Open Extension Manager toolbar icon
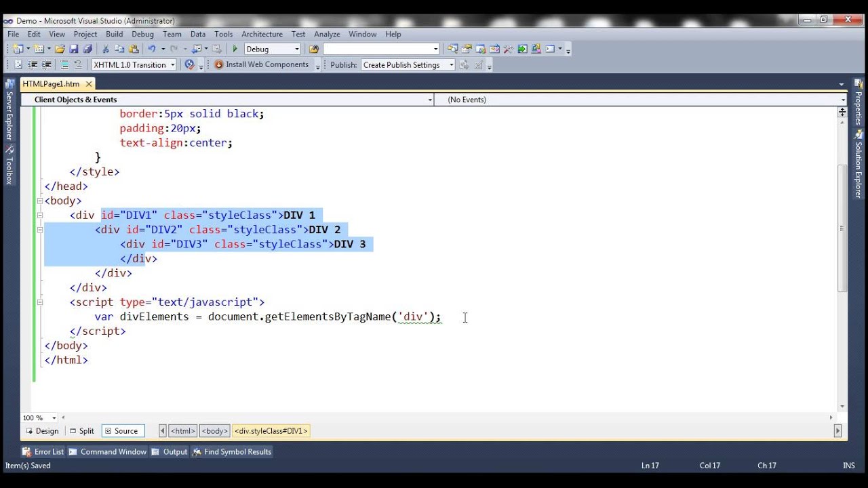 pyautogui.click(x=536, y=49)
